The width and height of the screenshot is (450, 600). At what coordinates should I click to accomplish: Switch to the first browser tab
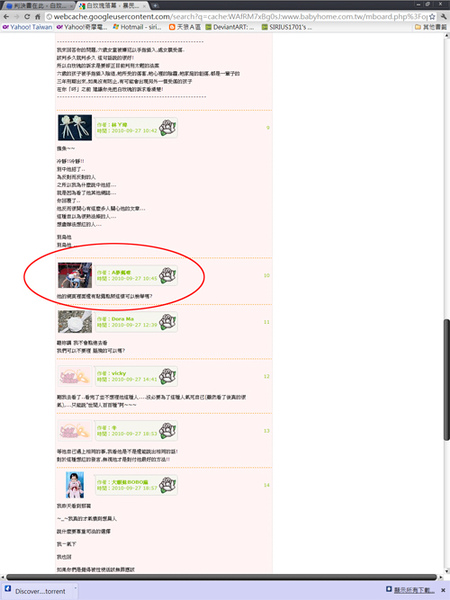37,6
